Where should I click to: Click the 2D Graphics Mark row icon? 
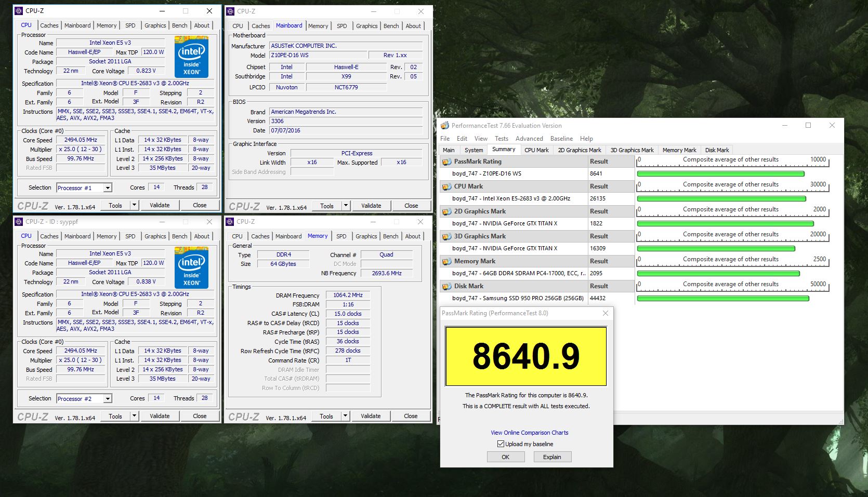click(446, 211)
